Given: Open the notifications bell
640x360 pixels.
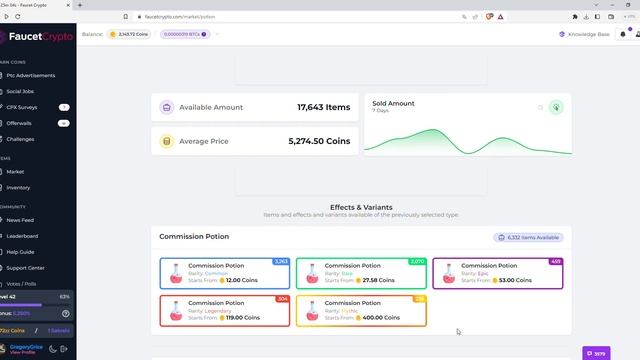Looking at the screenshot, I should click(x=623, y=34).
